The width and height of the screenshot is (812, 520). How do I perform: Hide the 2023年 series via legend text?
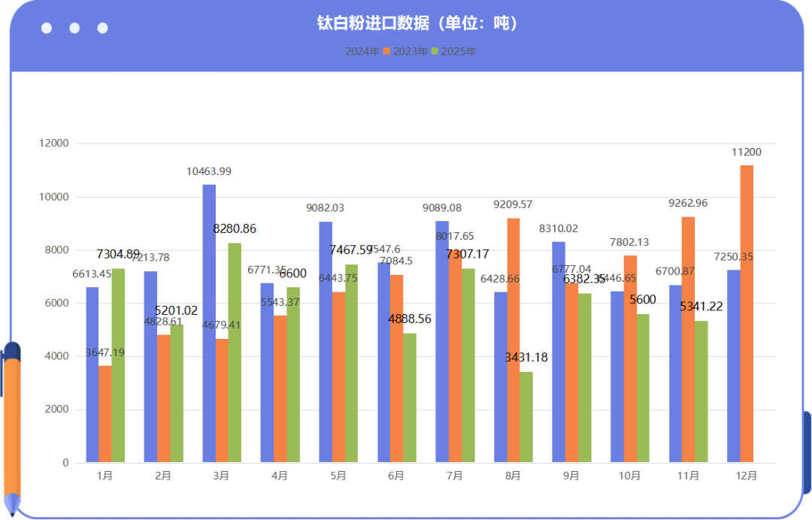(411, 52)
